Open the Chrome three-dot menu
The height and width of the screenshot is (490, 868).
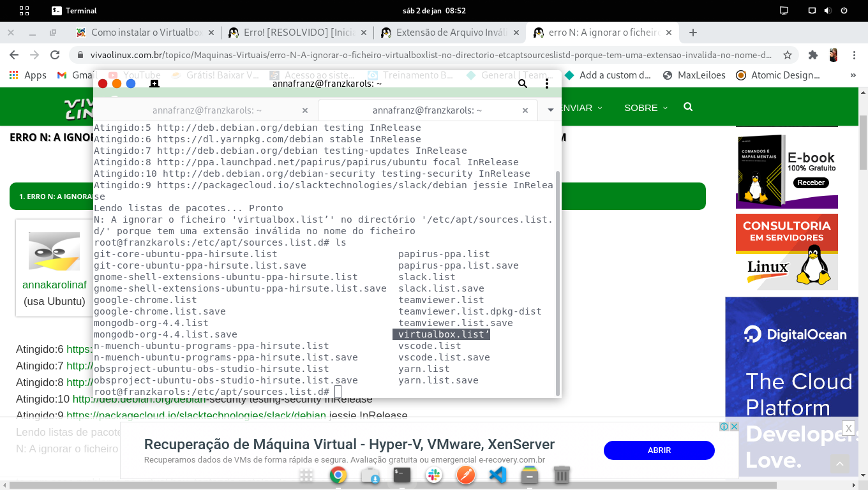click(x=854, y=55)
